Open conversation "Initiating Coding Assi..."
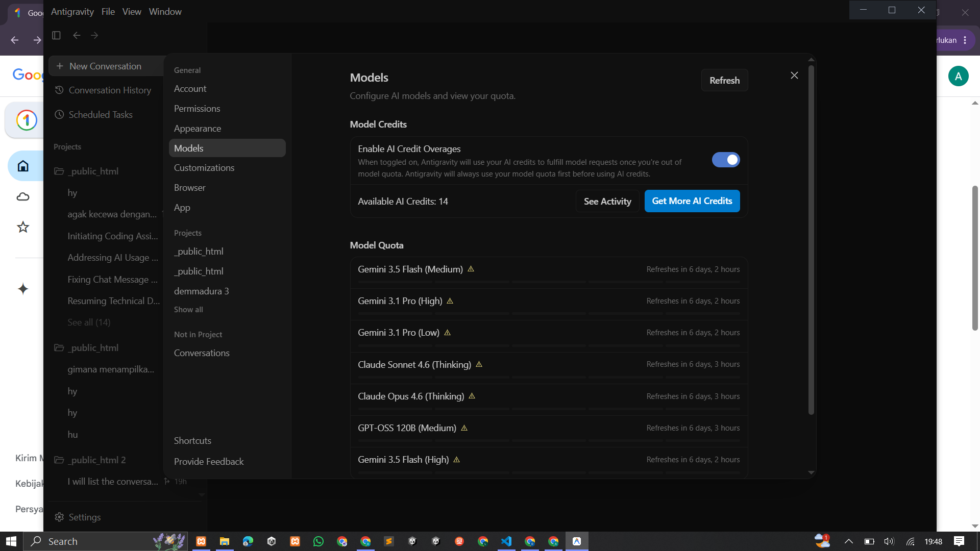This screenshot has width=980, height=551. (x=113, y=236)
